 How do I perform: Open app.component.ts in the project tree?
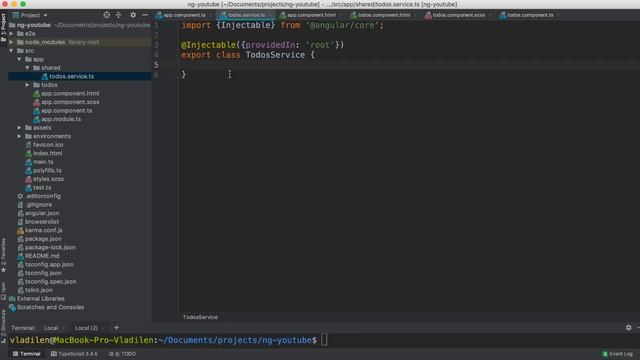pos(67,111)
